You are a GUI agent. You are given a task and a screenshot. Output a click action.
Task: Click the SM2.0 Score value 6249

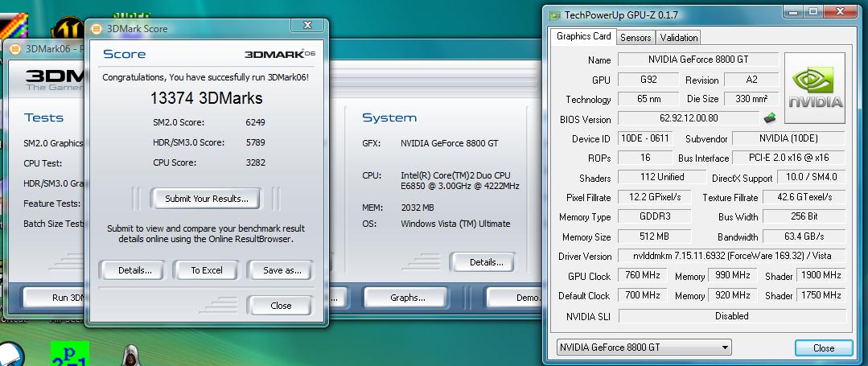(x=255, y=122)
